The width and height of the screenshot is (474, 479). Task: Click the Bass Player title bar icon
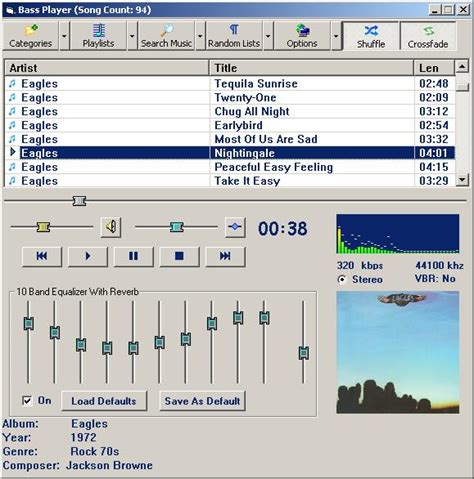[x=10, y=10]
